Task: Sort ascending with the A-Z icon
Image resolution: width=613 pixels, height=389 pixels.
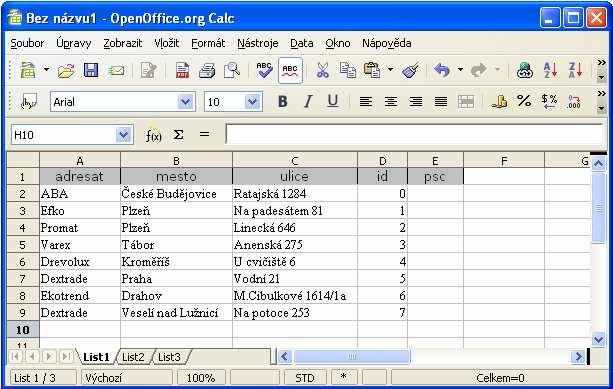Action: click(x=550, y=71)
